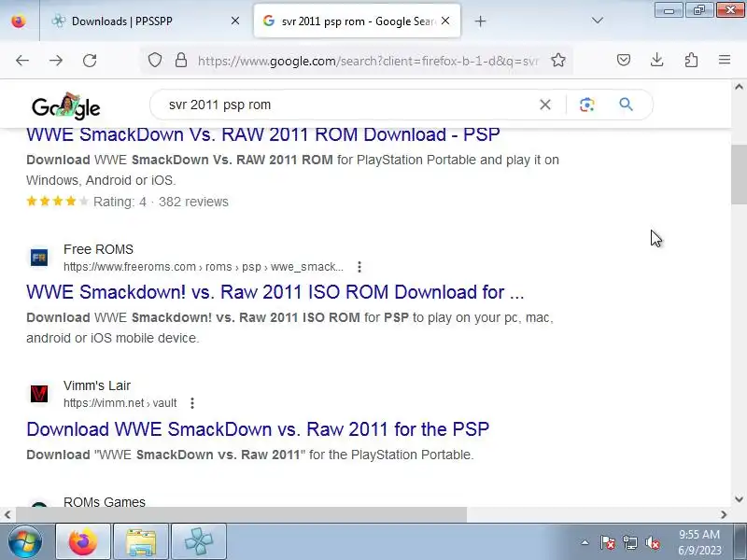Open WWE SmackDown Vs. RAW 2011 ROM Download - PSP

263,134
